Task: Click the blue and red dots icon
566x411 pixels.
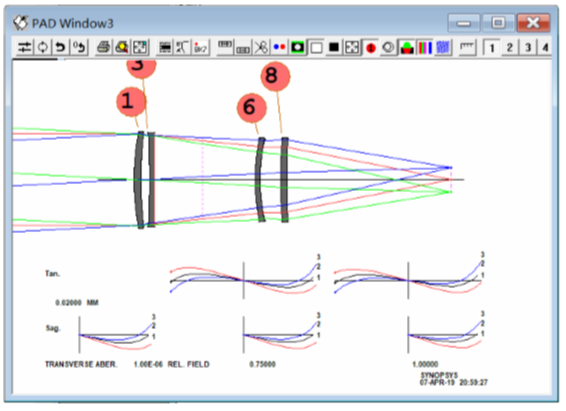Action: tap(279, 47)
